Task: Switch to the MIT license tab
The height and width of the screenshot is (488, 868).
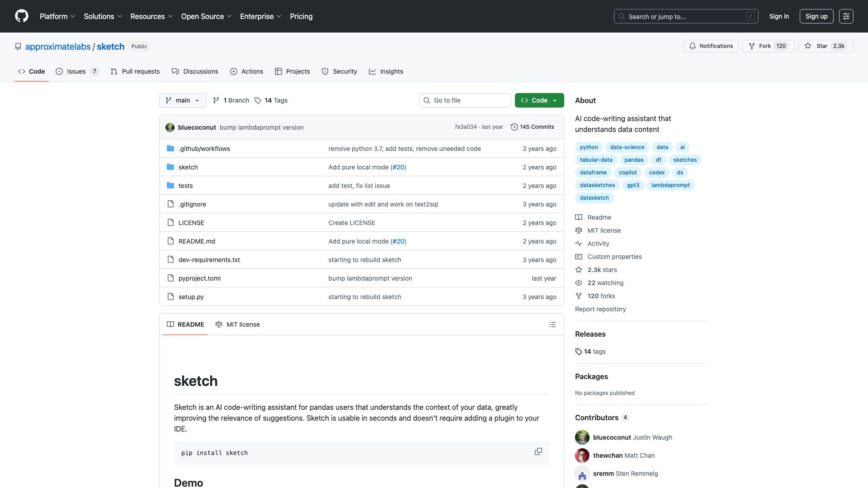Action: pos(238,324)
